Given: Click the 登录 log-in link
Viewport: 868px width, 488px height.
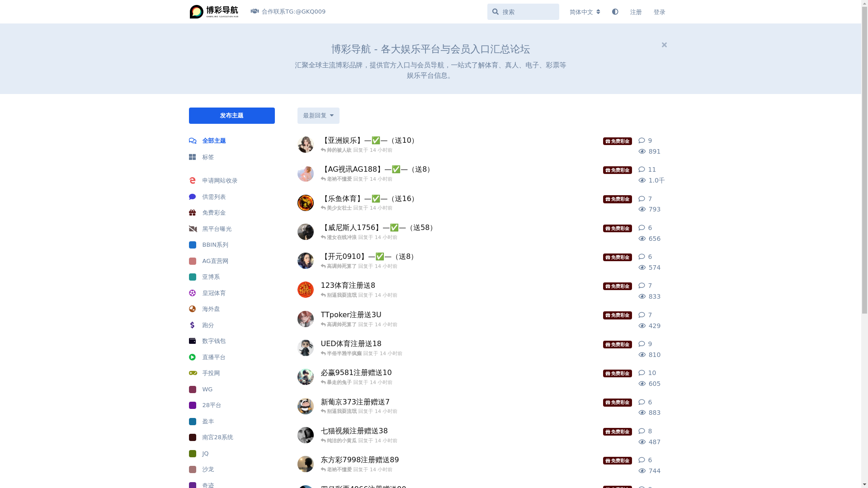Looking at the screenshot, I should tap(659, 12).
